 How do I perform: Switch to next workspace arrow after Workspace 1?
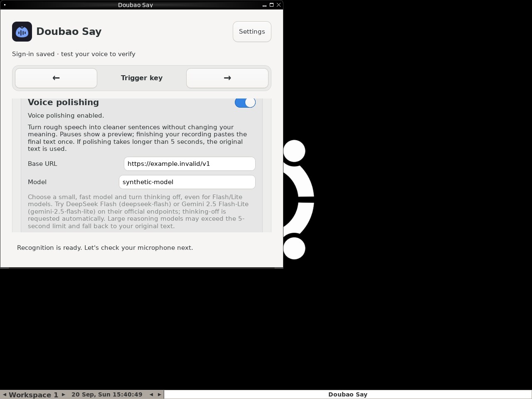(63, 395)
